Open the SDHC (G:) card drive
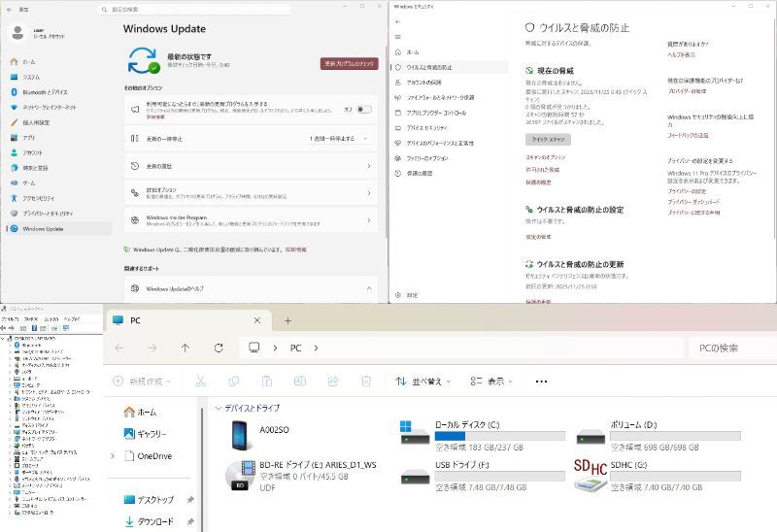Image resolution: width=777 pixels, height=532 pixels. coord(658,476)
